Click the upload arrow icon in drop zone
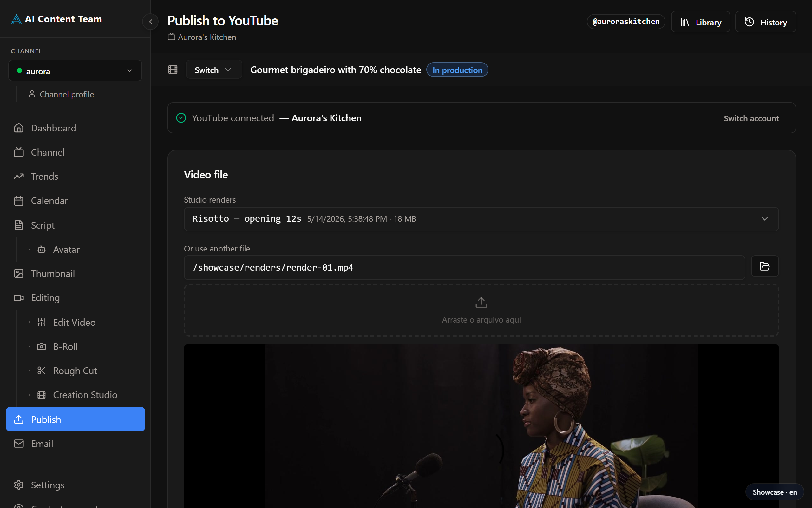 (x=481, y=302)
